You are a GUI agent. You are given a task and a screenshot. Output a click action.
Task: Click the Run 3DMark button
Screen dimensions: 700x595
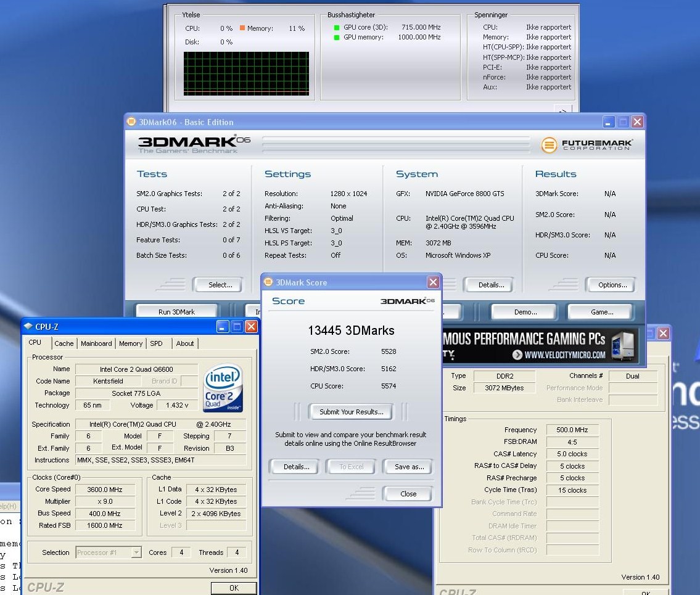click(176, 311)
